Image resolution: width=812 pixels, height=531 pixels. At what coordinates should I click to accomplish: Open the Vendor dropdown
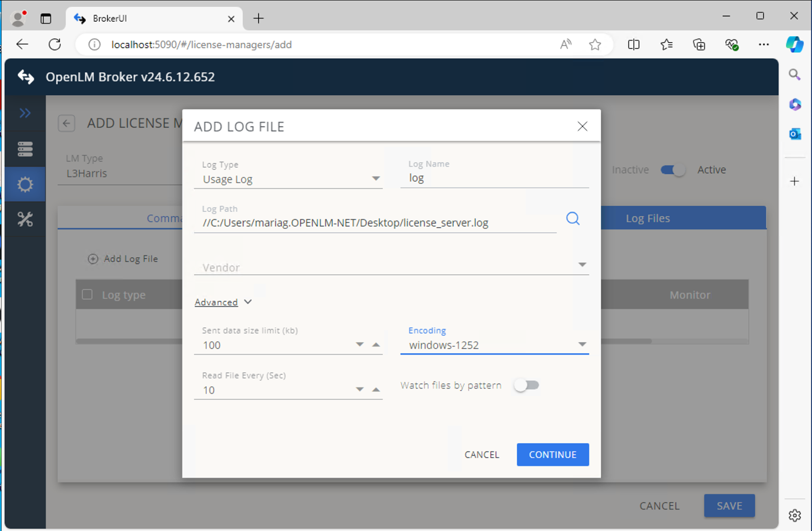582,265
